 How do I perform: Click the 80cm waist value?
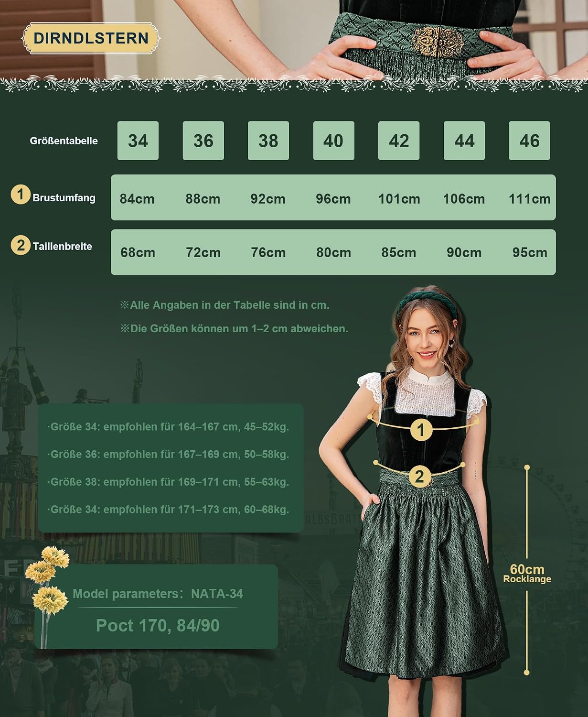[x=334, y=252]
